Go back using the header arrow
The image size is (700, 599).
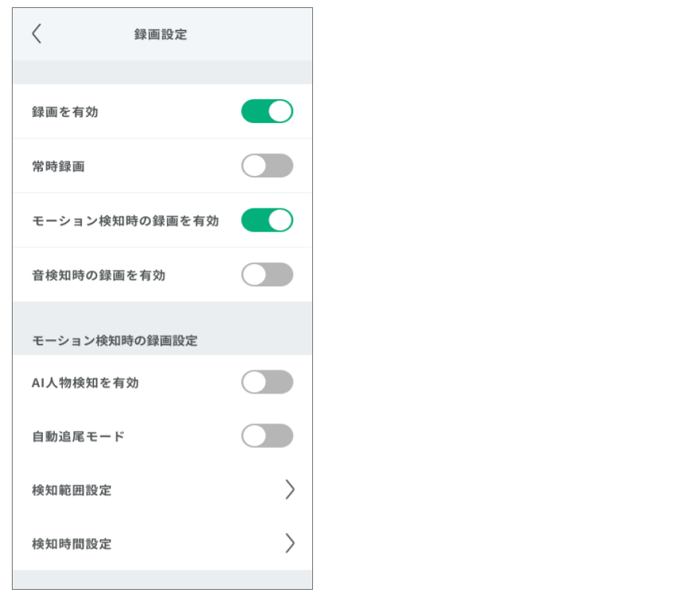pos(37,34)
